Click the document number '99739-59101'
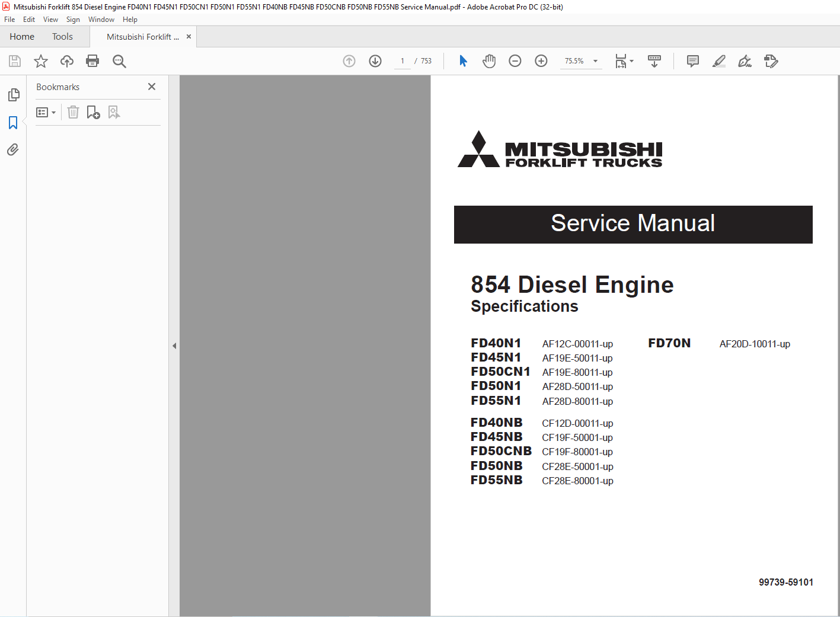 click(786, 582)
